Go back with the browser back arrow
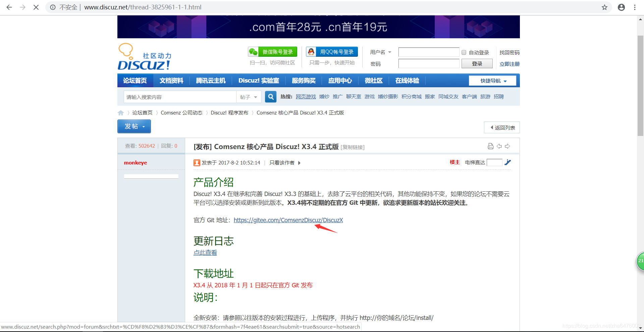Viewport: 644px width, 332px height. click(x=9, y=7)
